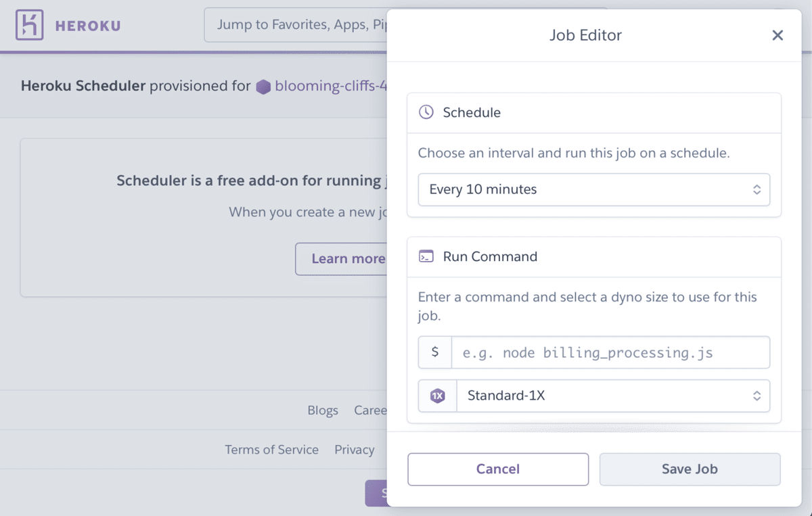Image resolution: width=812 pixels, height=516 pixels.
Task: Close the Job Editor panel
Action: click(x=777, y=35)
